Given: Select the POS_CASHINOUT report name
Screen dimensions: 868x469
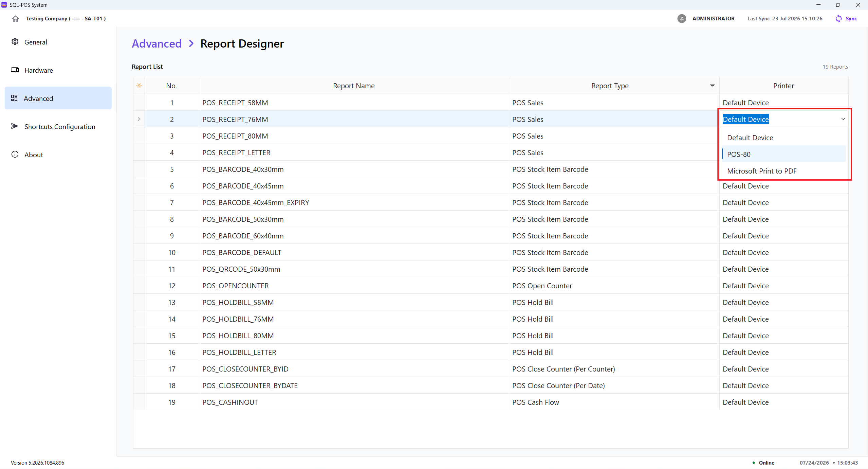Looking at the screenshot, I should (230, 402).
